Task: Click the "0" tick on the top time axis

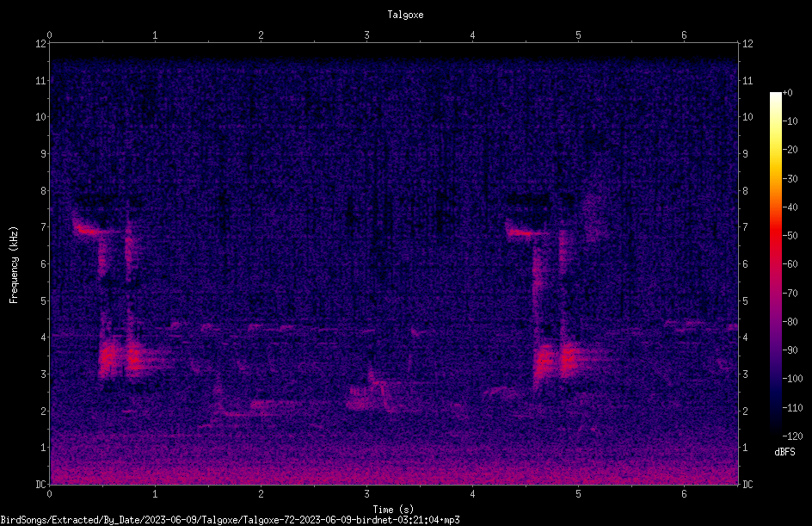Action: 49,35
